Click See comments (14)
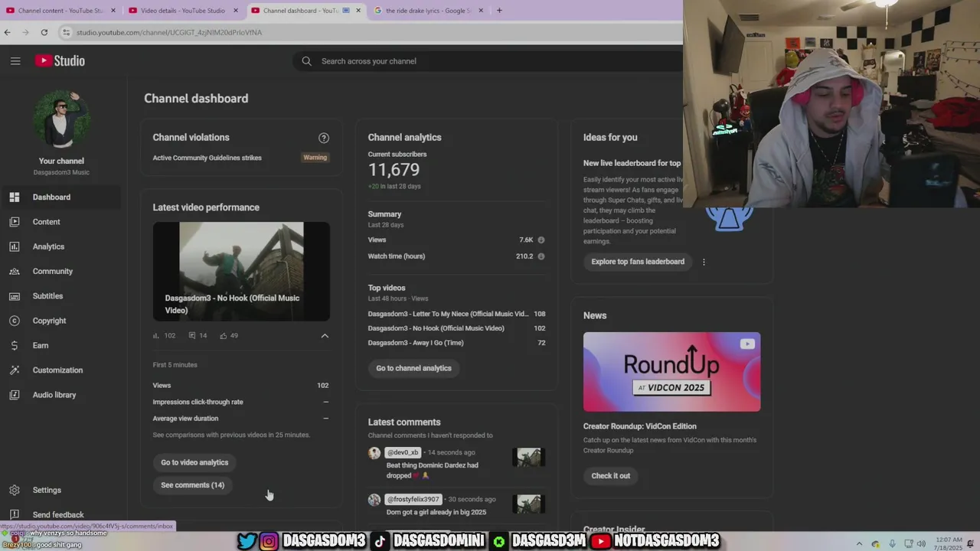The image size is (980, 551). 193,485
